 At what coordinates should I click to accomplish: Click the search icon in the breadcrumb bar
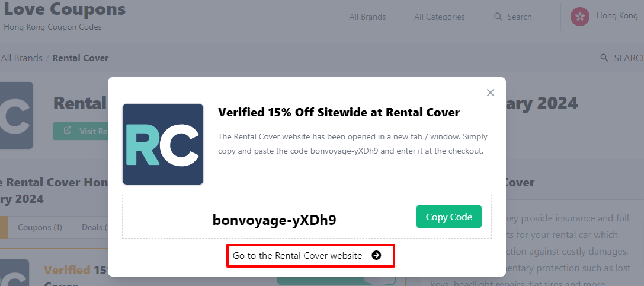(604, 58)
